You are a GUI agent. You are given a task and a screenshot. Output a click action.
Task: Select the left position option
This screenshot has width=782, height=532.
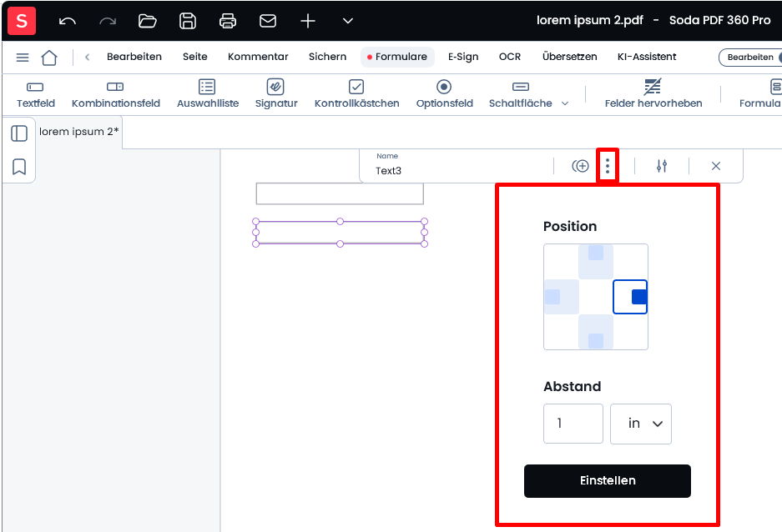click(x=561, y=297)
